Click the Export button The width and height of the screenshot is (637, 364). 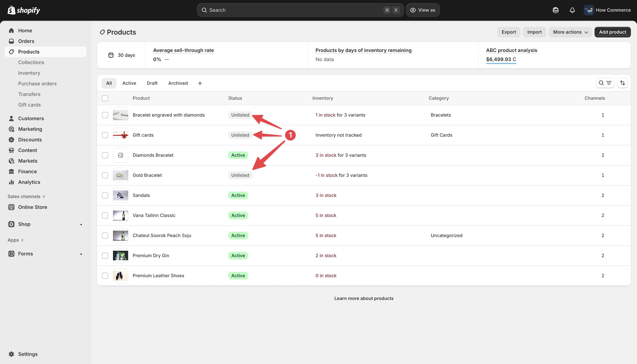pos(509,32)
